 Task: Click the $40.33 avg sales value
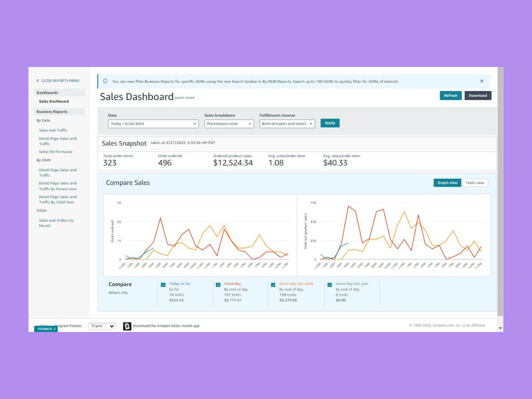335,163
